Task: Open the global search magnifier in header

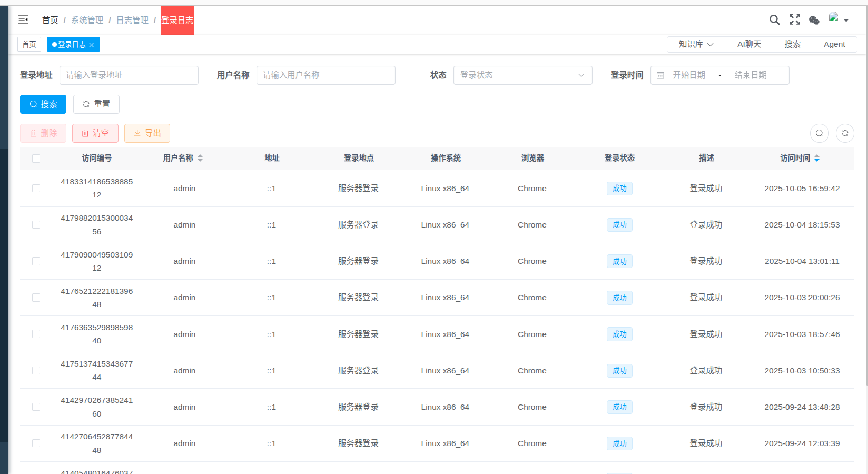Action: 774,19
